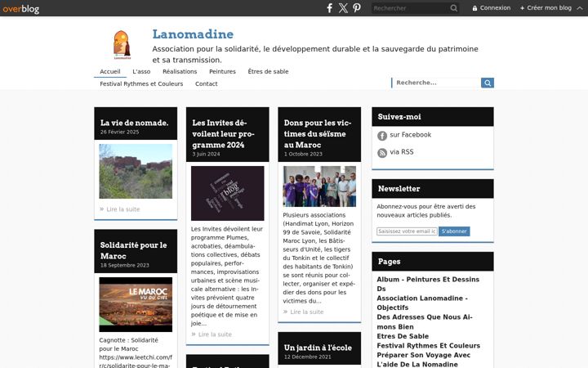The height and width of the screenshot is (368, 588).
Task: Open Le Maroc vu du ciel thumbnail
Action: (136, 304)
